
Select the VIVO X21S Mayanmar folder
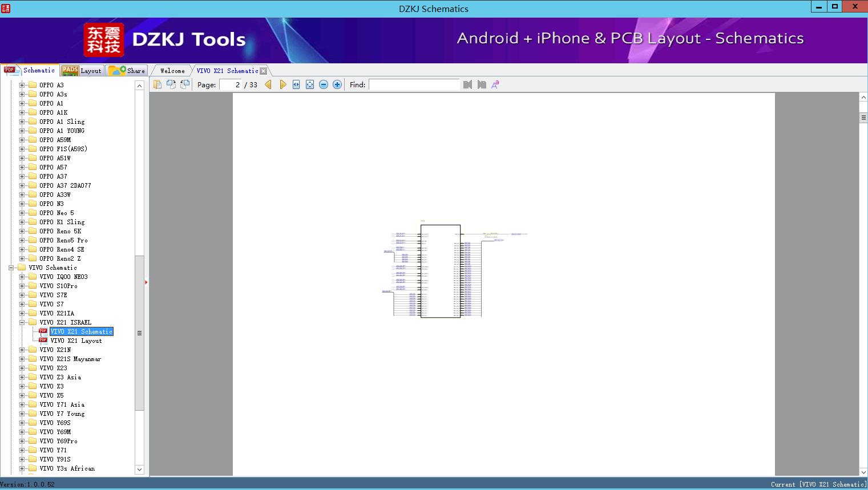coord(70,359)
